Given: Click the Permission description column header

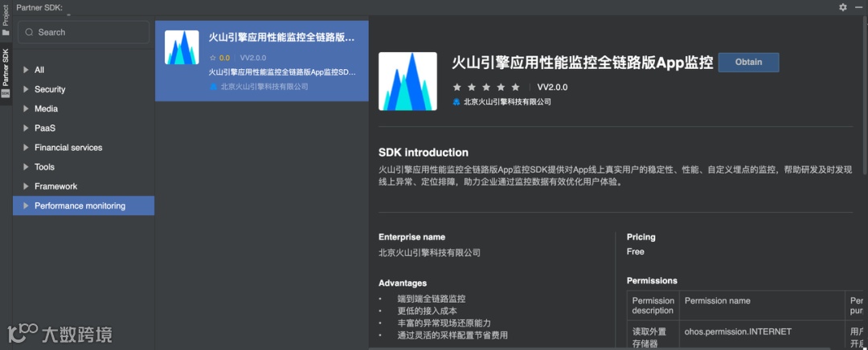Looking at the screenshot, I should click(x=653, y=306).
